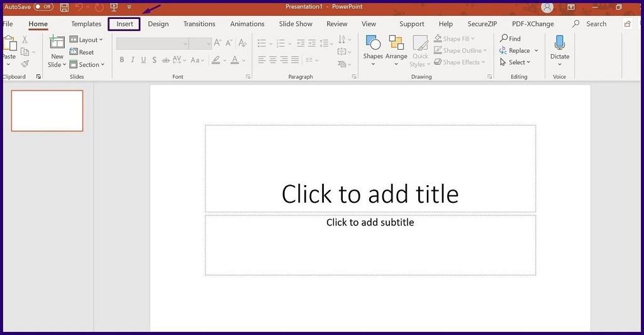The width and height of the screenshot is (644, 335).
Task: Click the Copy icon
Action: click(25, 52)
